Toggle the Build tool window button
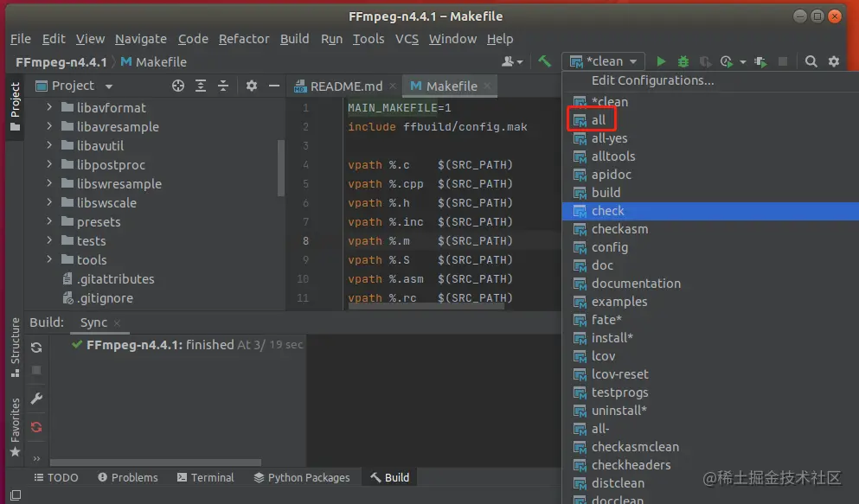 389,478
